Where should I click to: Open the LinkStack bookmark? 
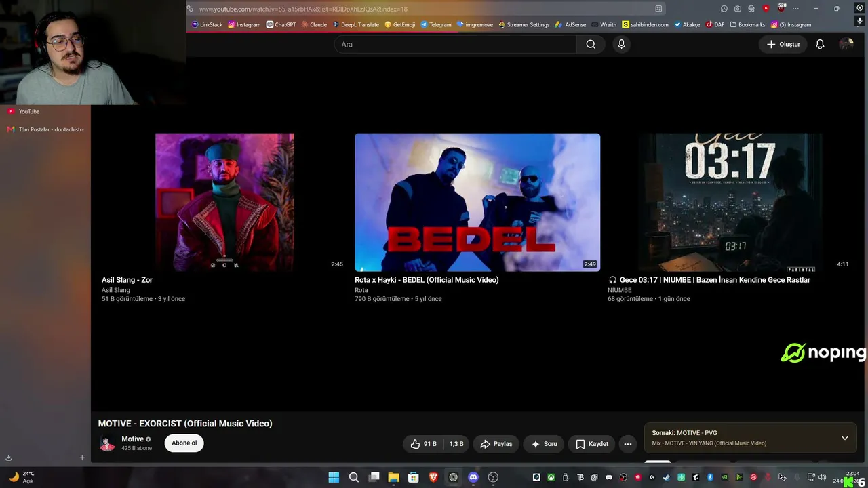click(207, 25)
